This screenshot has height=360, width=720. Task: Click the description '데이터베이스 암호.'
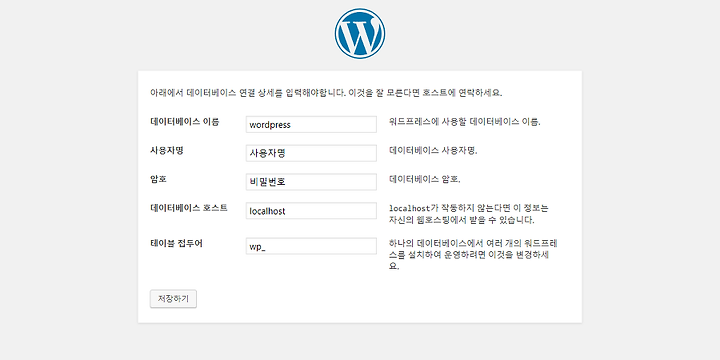coord(424,180)
